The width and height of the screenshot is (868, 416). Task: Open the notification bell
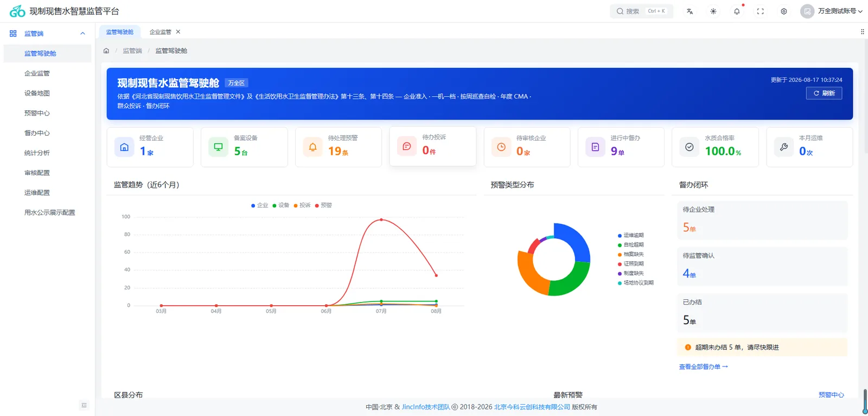(x=737, y=11)
